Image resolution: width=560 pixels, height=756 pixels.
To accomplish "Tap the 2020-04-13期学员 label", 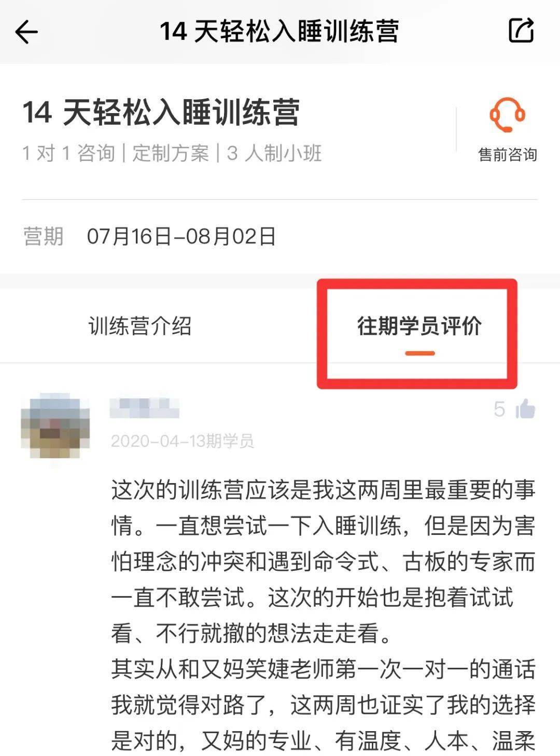I will [183, 441].
